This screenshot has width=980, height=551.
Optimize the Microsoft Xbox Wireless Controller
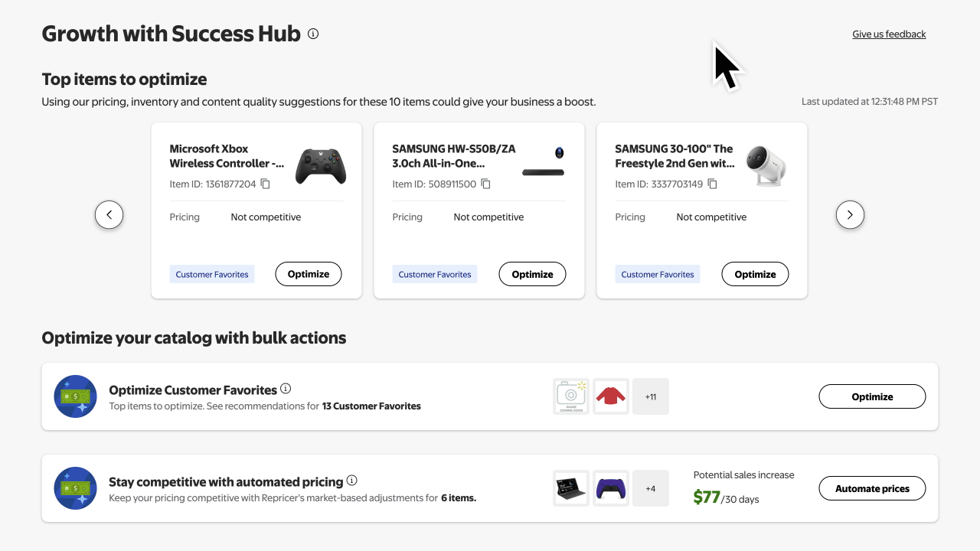pos(309,274)
